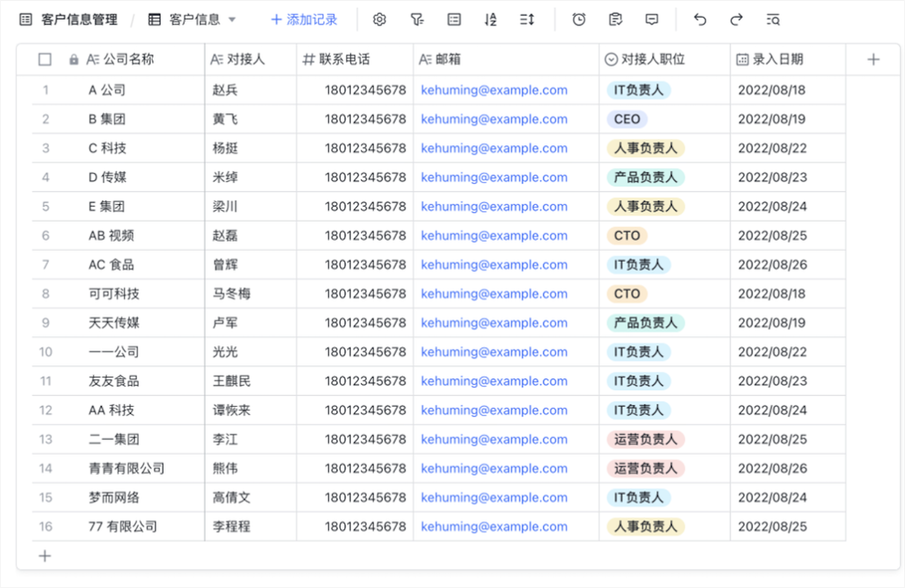
Task: Select the 公司名称 column header
Action: coord(120,60)
